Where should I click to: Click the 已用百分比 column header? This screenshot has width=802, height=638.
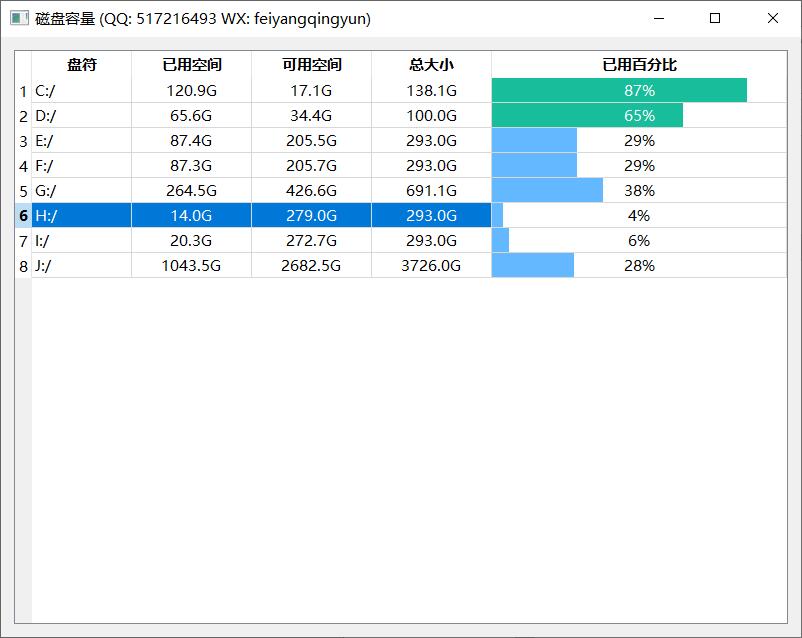(639, 65)
